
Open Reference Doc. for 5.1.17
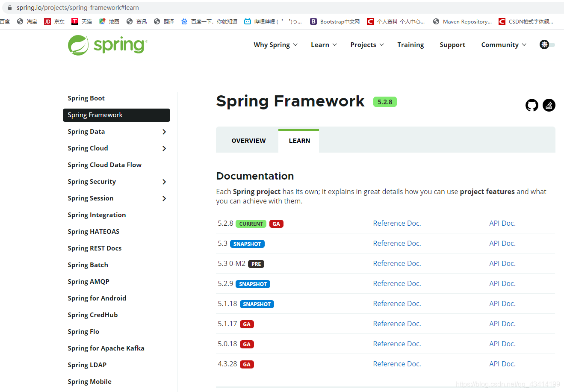(397, 324)
